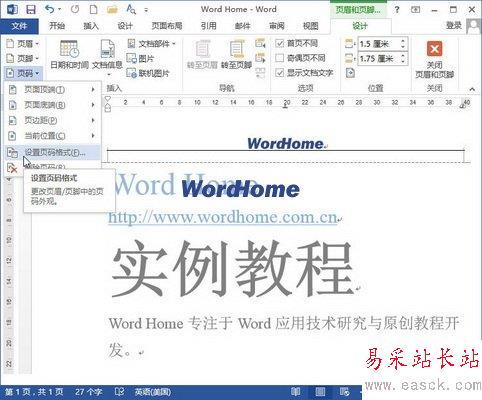Go to footer with 转至页脚
The width and height of the screenshot is (482, 400).
point(236,54)
